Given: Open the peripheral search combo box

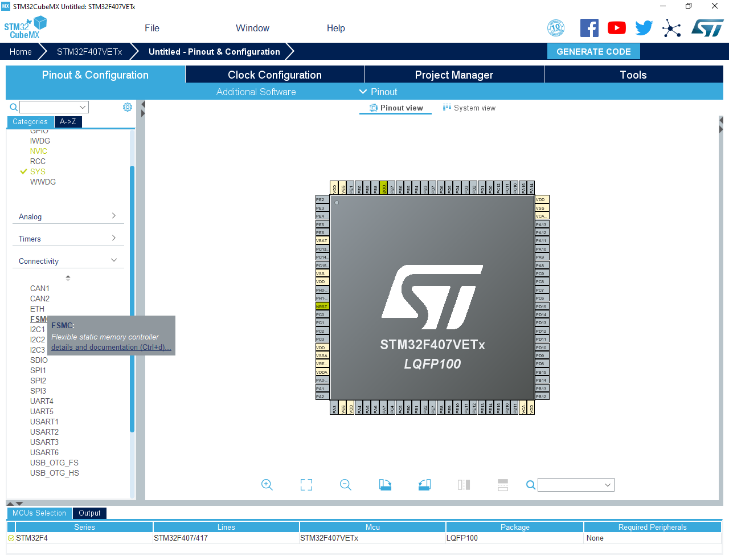Looking at the screenshot, I should pyautogui.click(x=54, y=107).
